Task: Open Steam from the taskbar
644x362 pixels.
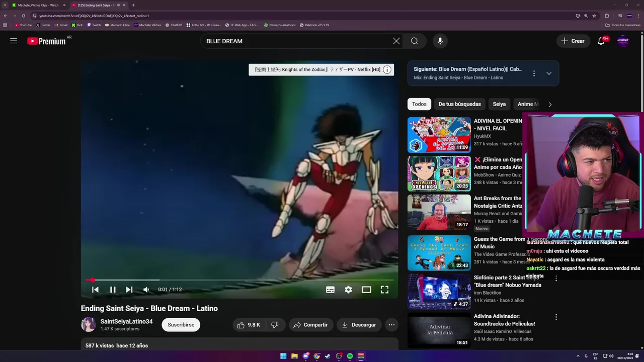Action: (328, 356)
